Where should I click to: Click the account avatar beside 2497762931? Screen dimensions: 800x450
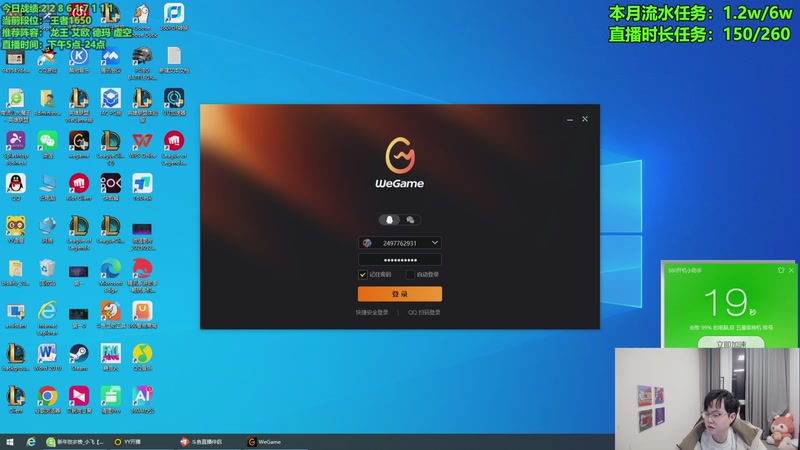coord(367,243)
